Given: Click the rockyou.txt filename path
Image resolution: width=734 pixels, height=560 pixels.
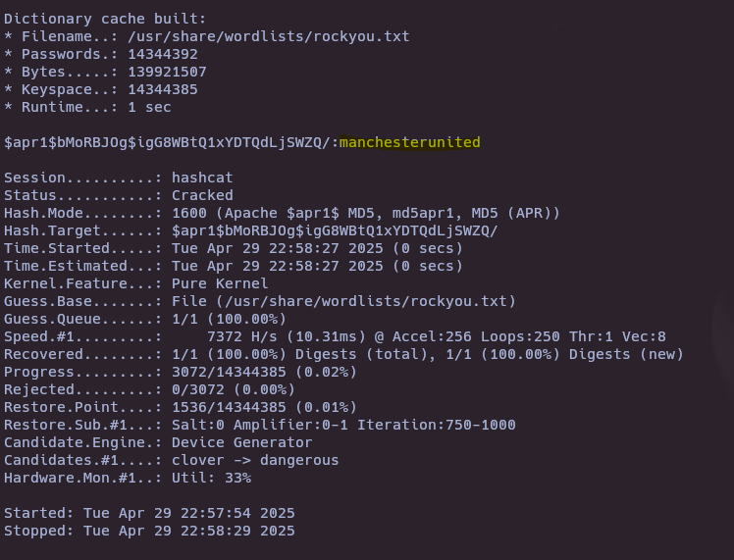Looking at the screenshot, I should click(x=269, y=36).
